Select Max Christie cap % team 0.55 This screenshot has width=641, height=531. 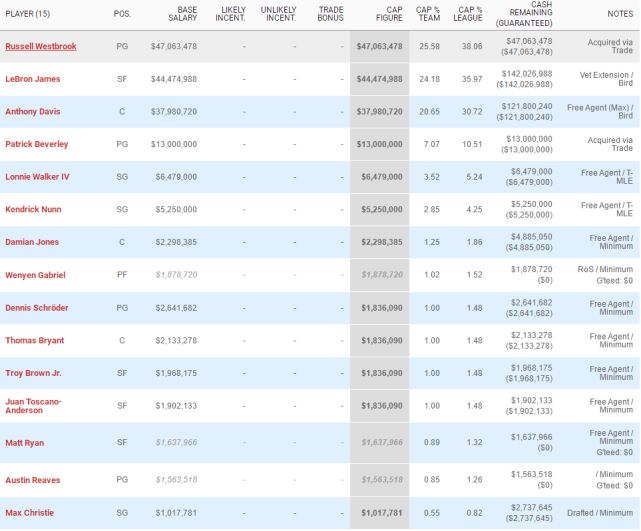(432, 513)
